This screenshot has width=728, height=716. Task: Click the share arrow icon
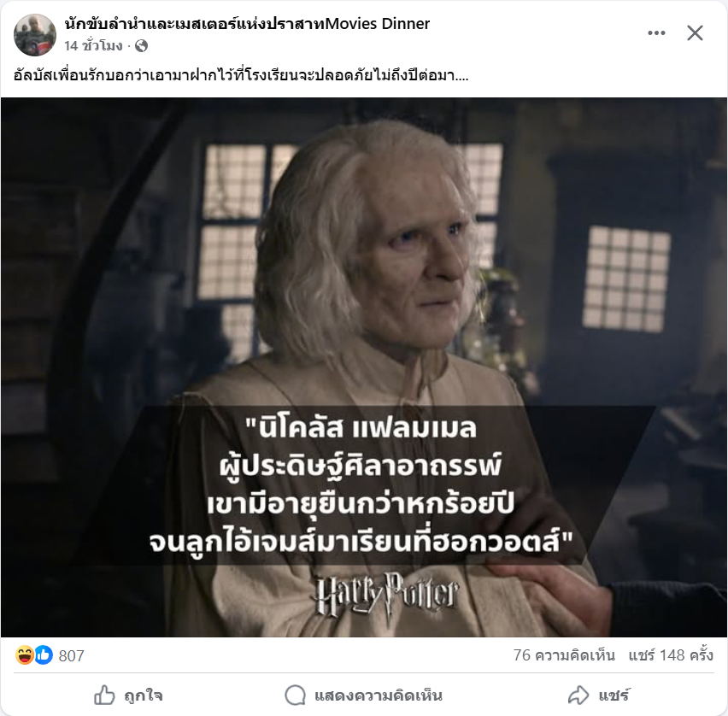[x=578, y=695]
